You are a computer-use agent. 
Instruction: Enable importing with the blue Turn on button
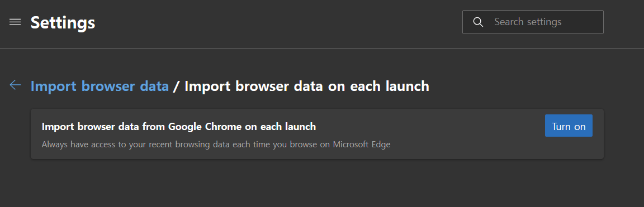pos(569,126)
